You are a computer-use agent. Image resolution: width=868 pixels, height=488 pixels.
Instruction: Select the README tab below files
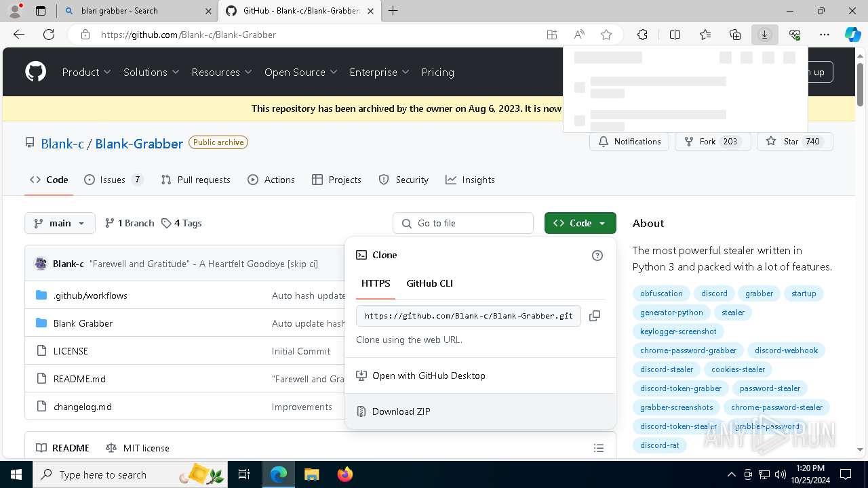(x=63, y=448)
